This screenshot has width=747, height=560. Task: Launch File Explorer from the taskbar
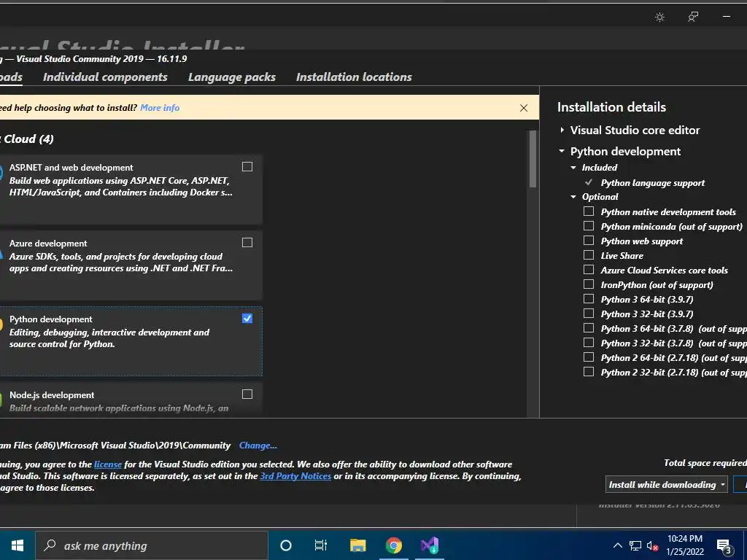[357, 545]
